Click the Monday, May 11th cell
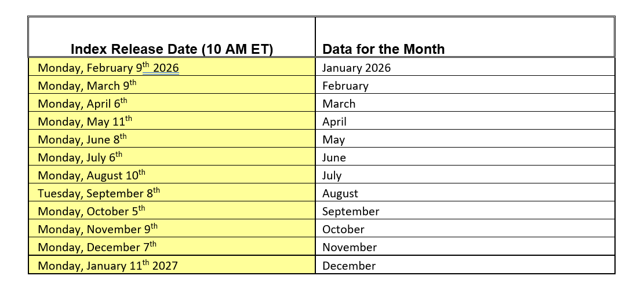 point(172,121)
